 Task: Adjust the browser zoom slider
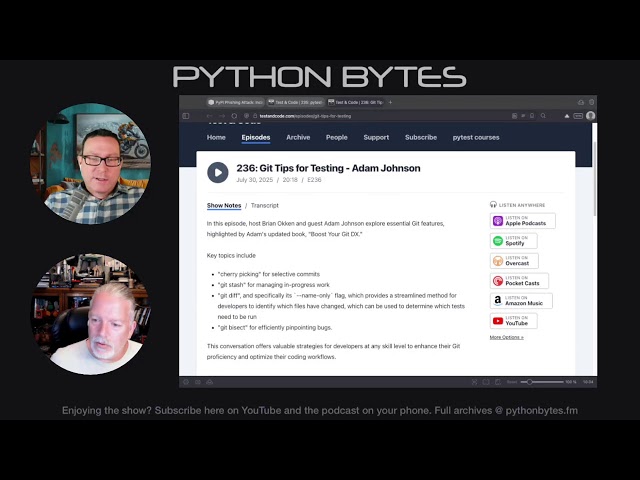[x=542, y=382]
